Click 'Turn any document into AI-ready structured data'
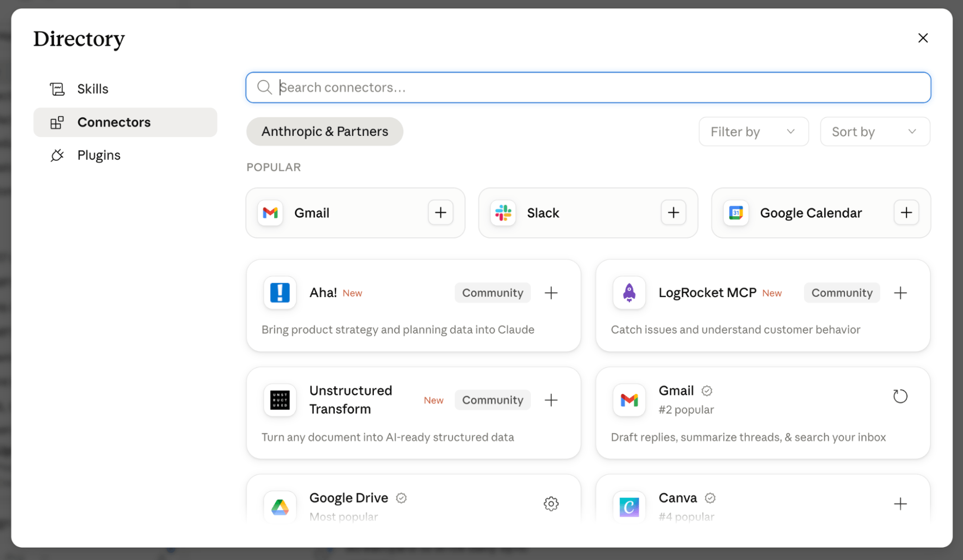963x560 pixels. (x=388, y=437)
